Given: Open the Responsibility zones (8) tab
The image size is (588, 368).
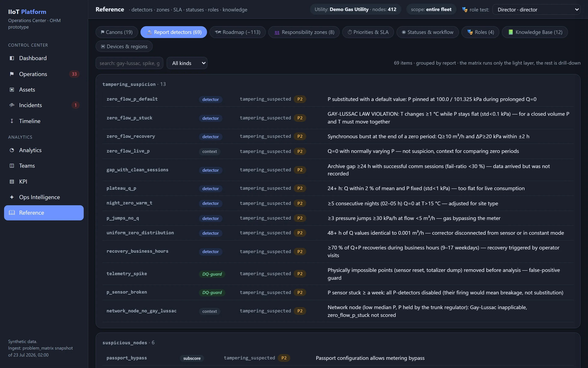Looking at the screenshot, I should pos(304,32).
